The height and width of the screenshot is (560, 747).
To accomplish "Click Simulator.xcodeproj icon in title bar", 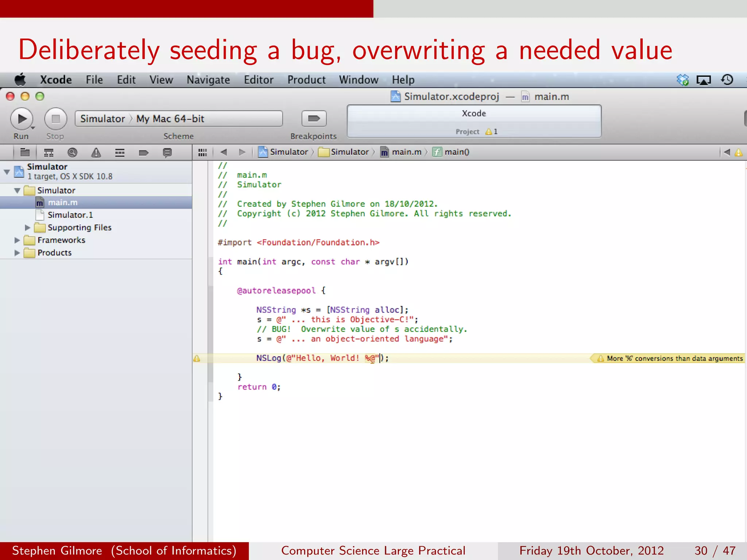I will 395,96.
